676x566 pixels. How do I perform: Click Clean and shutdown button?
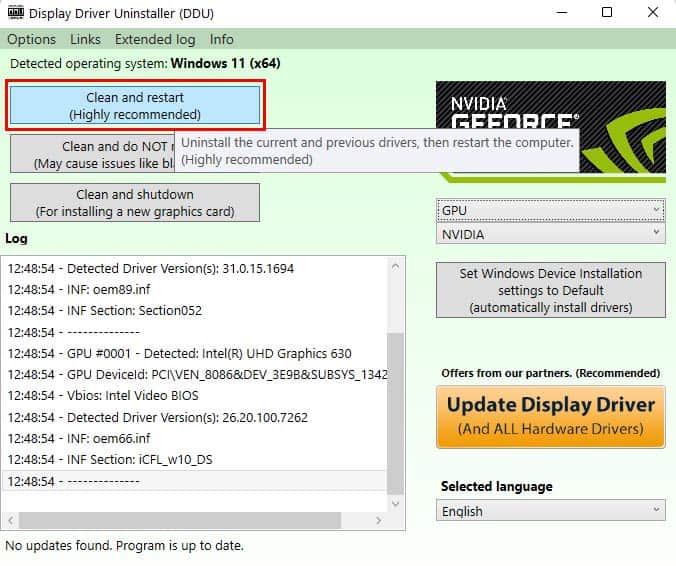point(135,203)
